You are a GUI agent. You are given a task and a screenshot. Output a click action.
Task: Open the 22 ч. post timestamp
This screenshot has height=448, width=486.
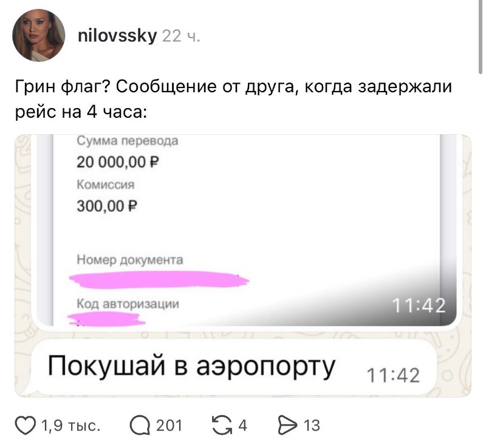181,36
